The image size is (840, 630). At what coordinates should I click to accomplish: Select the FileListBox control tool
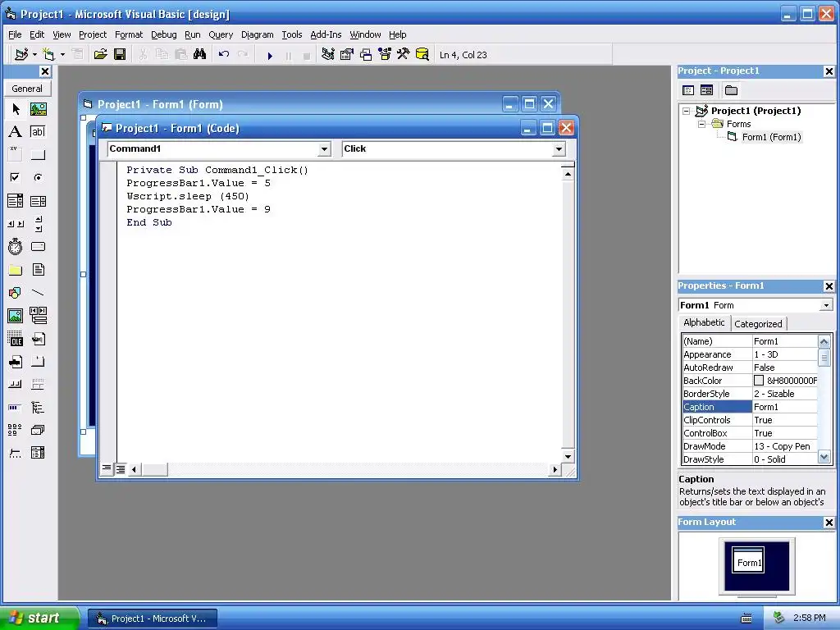38,269
